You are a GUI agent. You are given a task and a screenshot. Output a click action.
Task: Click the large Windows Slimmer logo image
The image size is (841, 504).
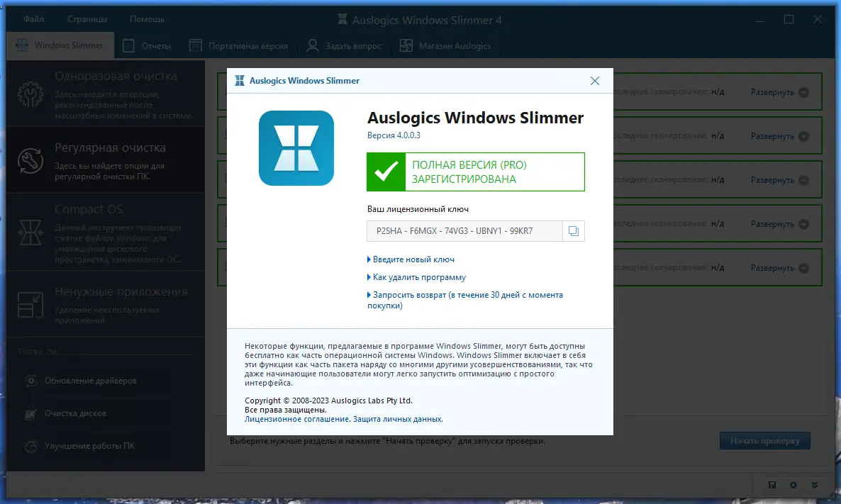[x=296, y=148]
